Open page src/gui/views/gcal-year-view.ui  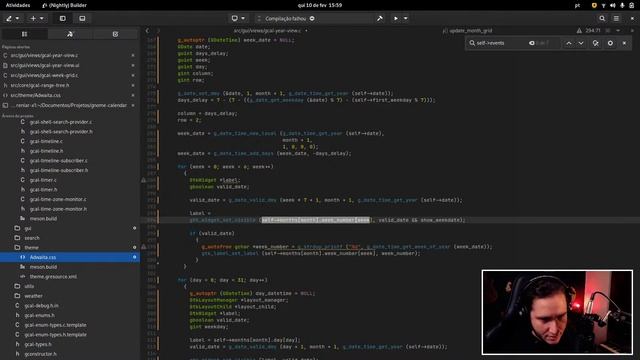[x=45, y=65]
